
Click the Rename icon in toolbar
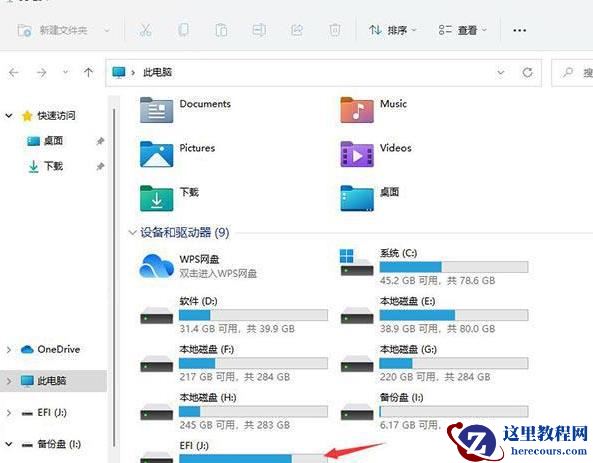tap(259, 30)
